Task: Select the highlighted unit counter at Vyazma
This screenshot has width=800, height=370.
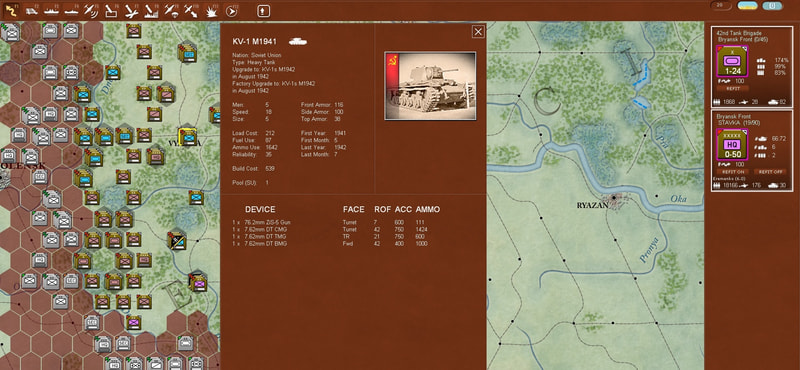Action: [x=187, y=136]
